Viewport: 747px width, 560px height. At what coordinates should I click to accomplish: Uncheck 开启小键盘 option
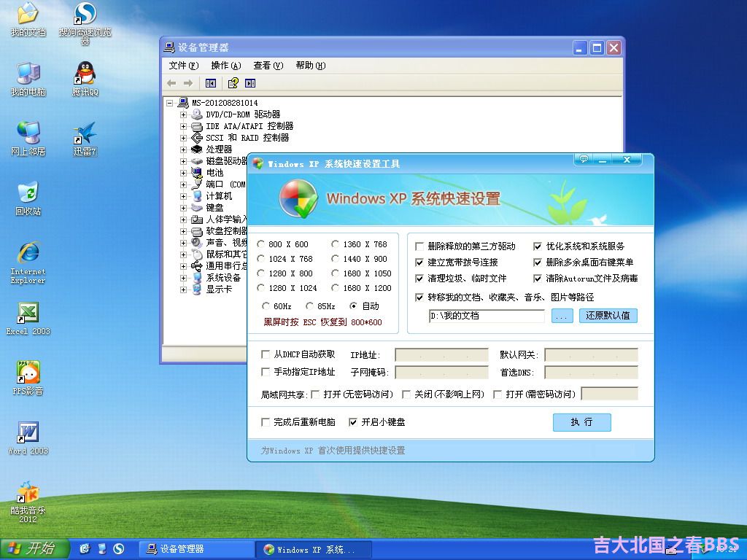(353, 422)
